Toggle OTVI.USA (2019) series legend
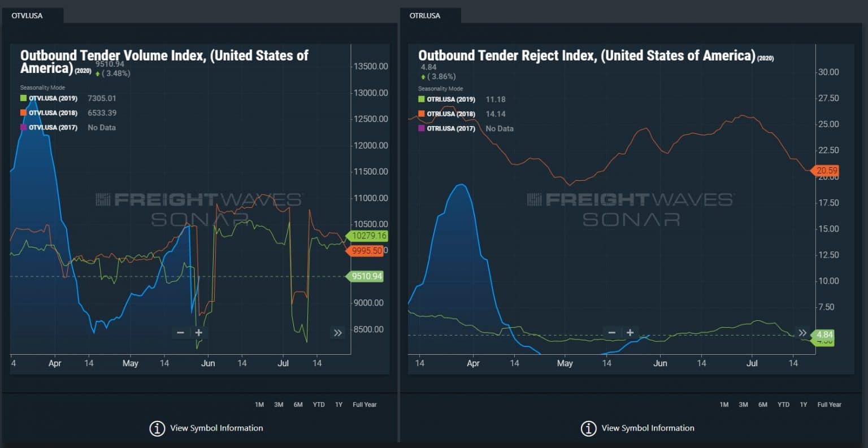Viewport: 868px width, 448px height. click(x=53, y=98)
